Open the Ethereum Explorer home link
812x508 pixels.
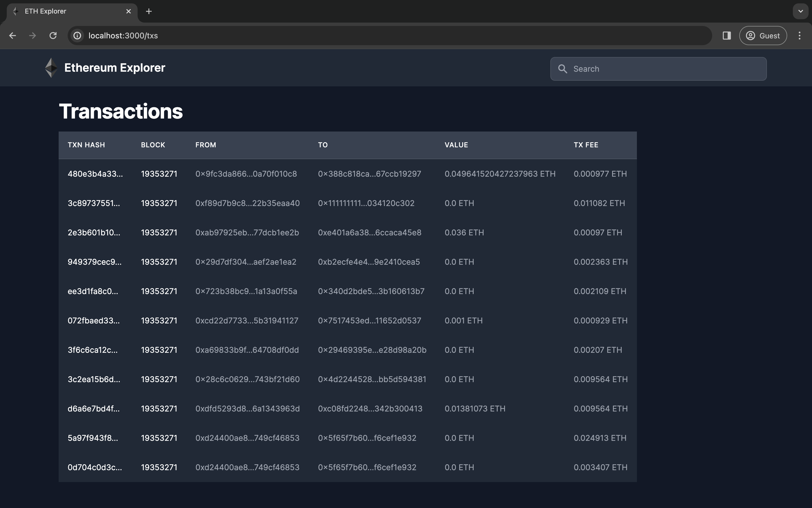coord(115,68)
